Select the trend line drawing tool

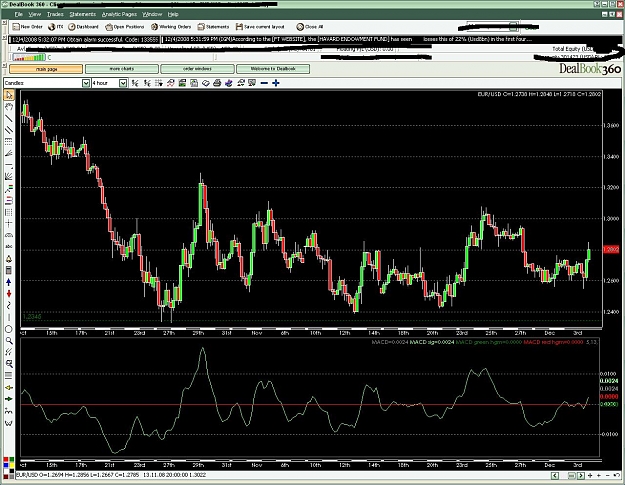coord(8,118)
